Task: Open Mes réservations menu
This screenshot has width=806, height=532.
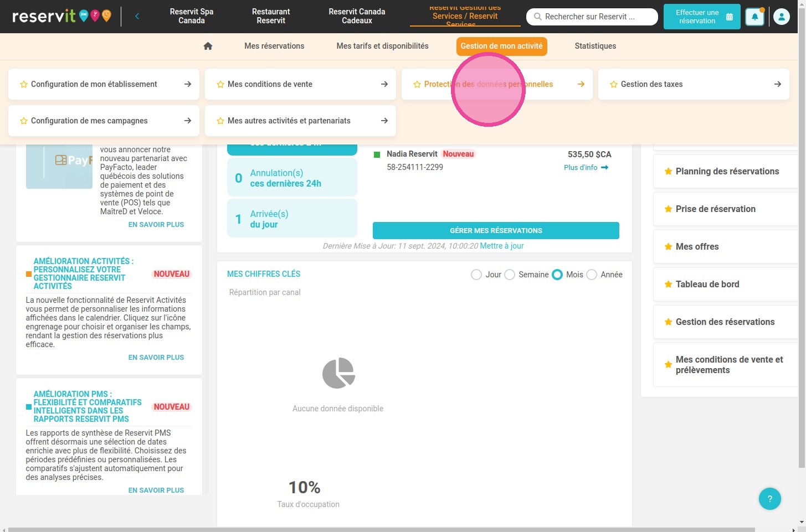Action: point(274,46)
